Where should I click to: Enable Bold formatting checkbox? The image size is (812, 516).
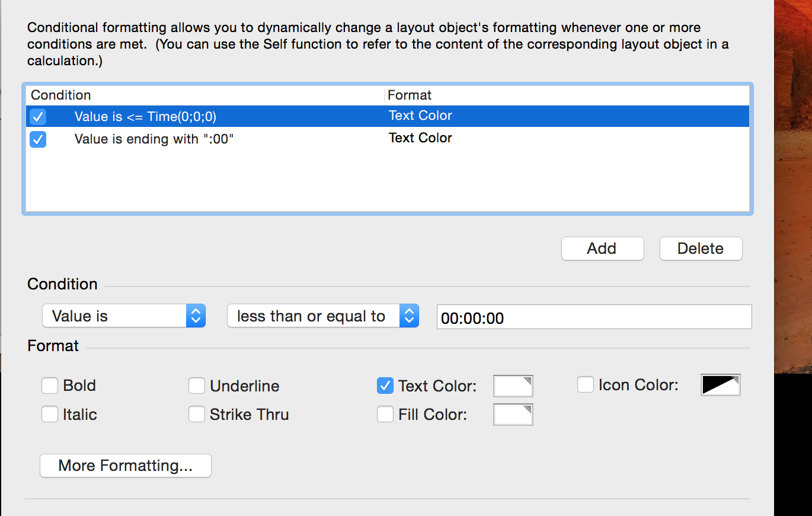click(50, 386)
